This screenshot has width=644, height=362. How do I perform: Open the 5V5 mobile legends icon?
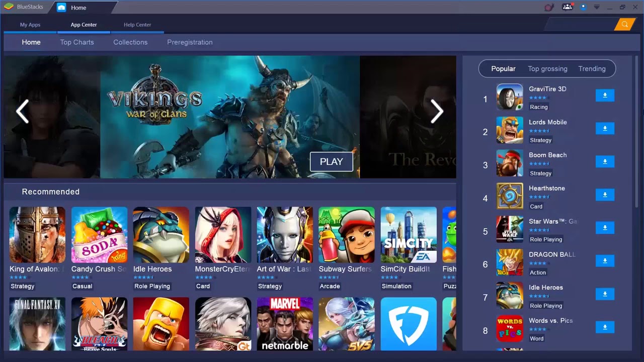pyautogui.click(x=347, y=324)
